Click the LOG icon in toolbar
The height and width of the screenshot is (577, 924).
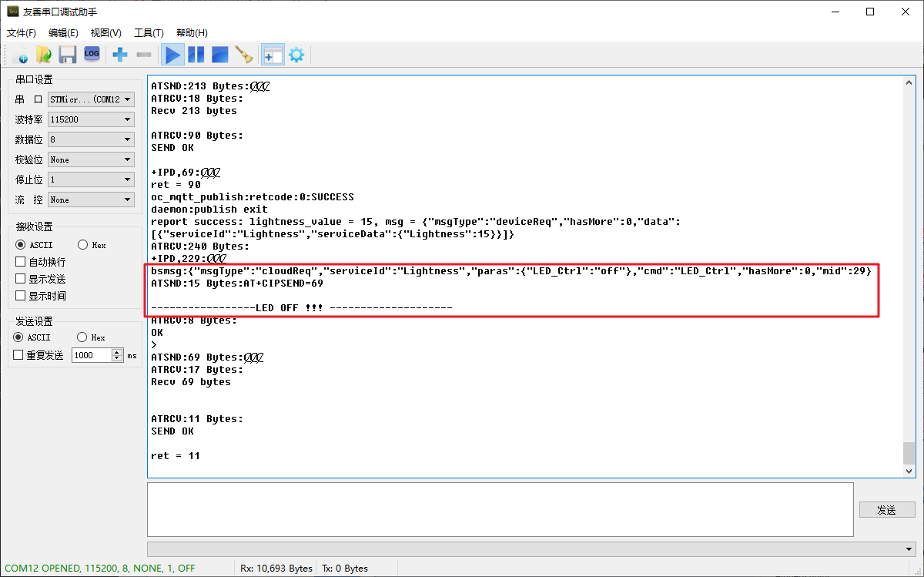tap(92, 54)
